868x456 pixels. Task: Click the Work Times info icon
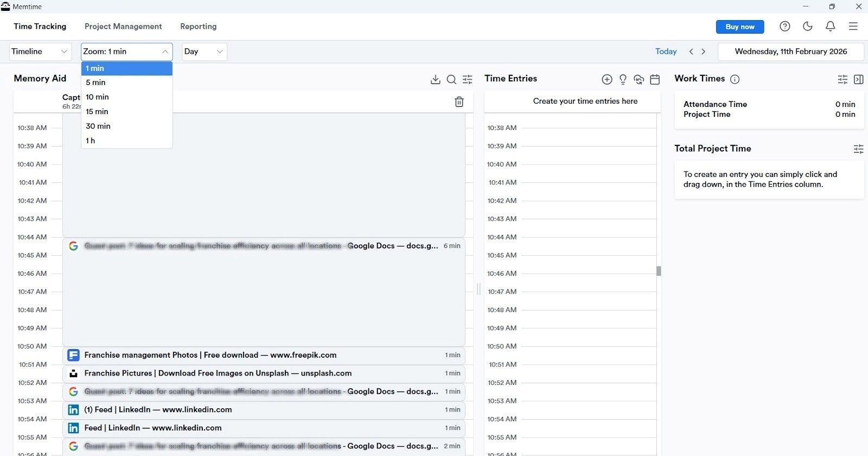click(735, 79)
